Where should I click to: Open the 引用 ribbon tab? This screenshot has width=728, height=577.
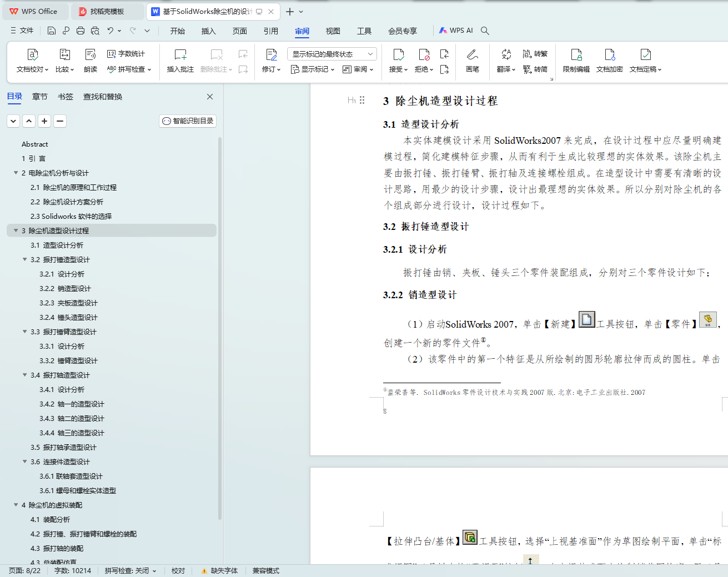271,31
